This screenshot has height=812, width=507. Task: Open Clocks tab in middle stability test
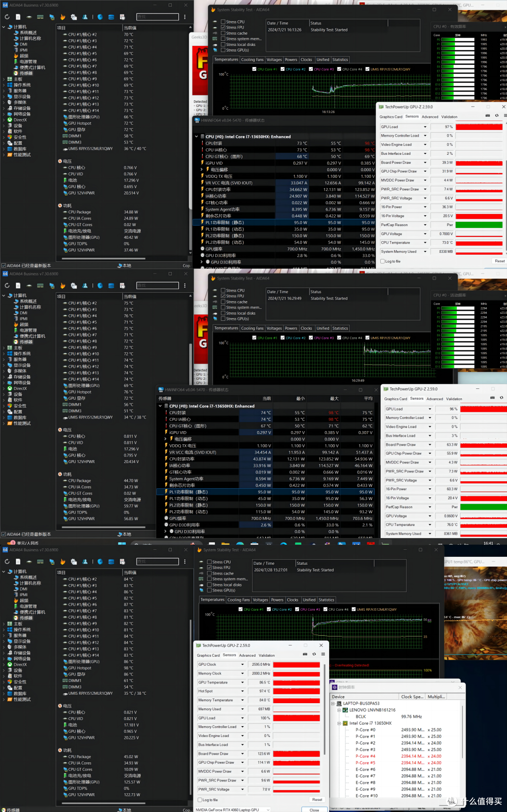[306, 328]
